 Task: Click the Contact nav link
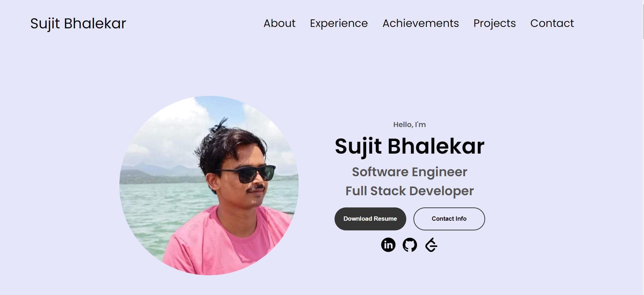click(x=552, y=23)
